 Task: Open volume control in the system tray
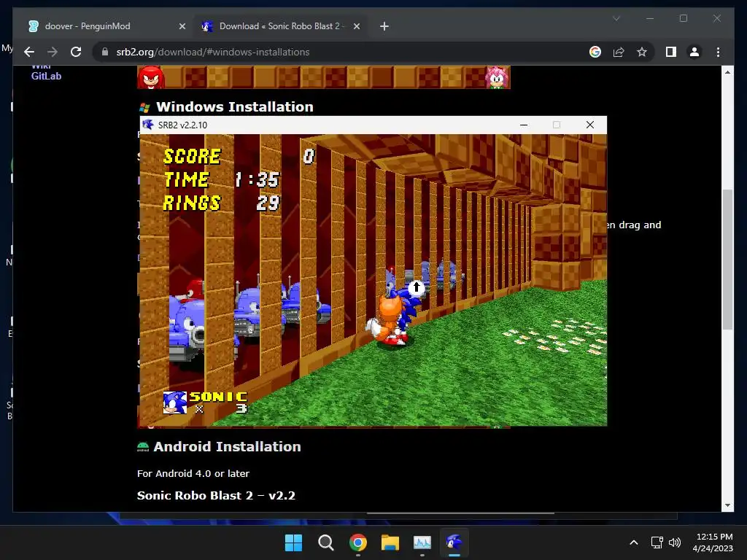675,542
